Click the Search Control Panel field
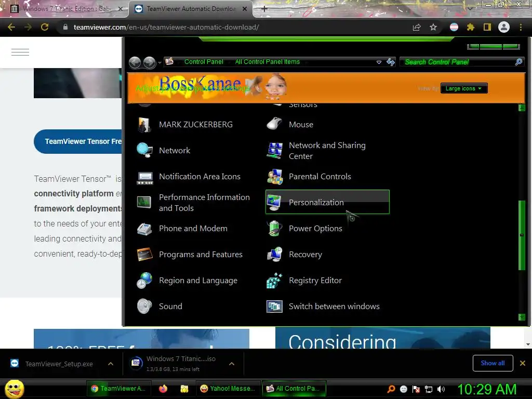532x399 pixels. pos(458,62)
